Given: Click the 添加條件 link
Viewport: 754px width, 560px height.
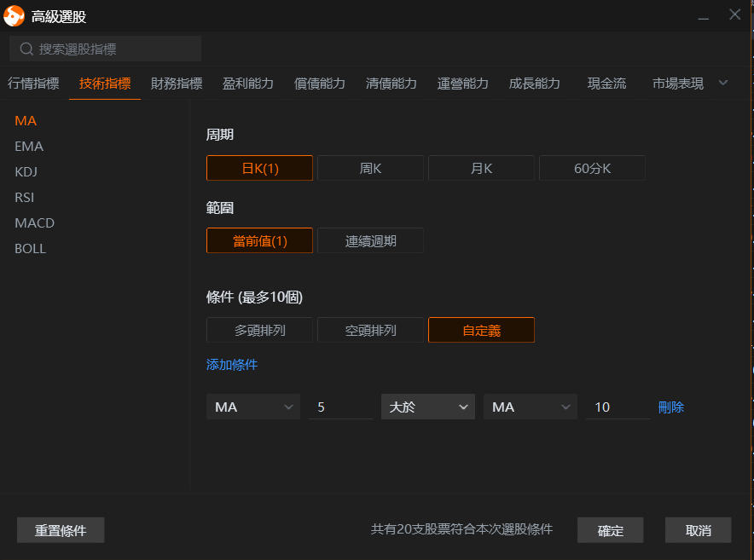Looking at the screenshot, I should 232,365.
